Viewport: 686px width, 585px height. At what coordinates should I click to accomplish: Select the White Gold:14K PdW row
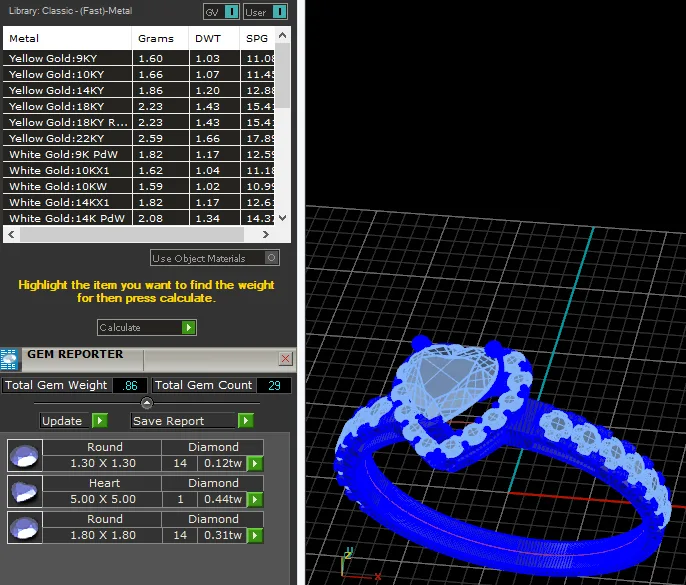point(139,218)
